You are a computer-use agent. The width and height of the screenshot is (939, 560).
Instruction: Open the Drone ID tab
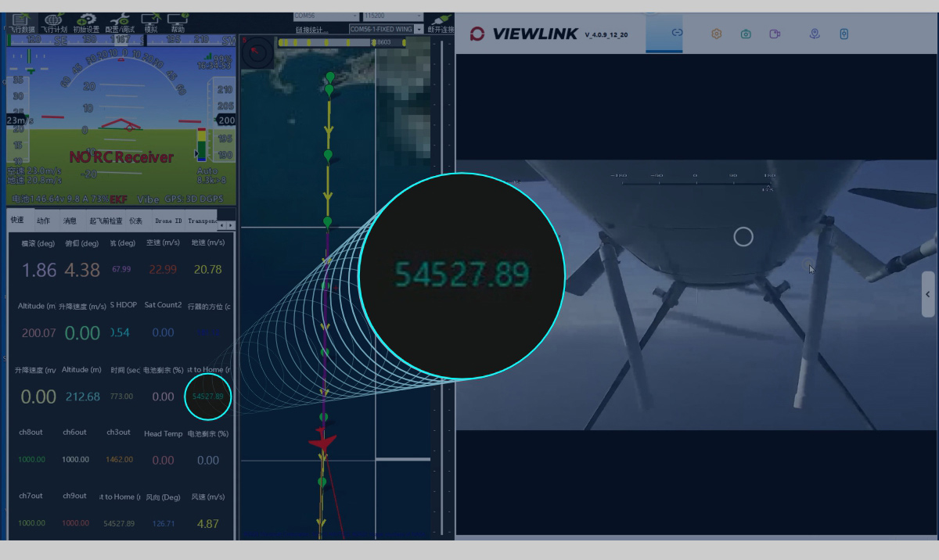(169, 220)
